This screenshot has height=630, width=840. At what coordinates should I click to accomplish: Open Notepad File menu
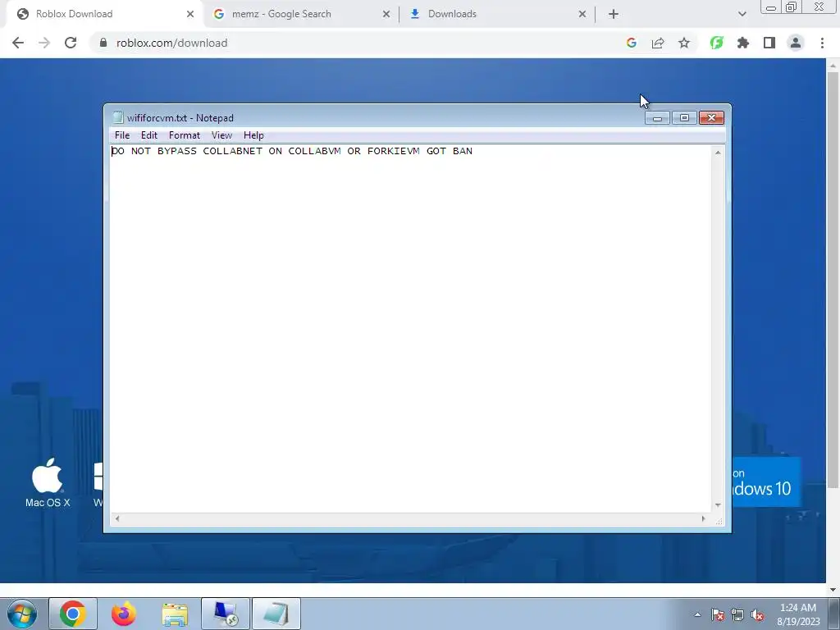[122, 135]
